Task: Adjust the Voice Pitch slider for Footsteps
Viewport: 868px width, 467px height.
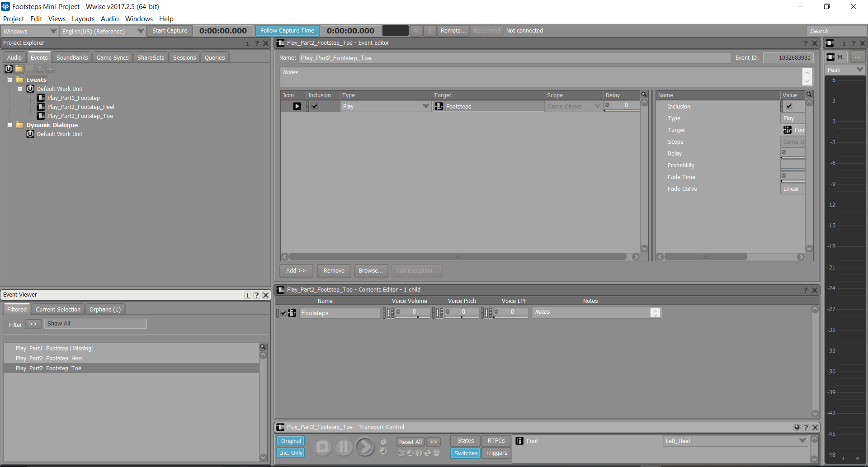Action: pos(462,317)
